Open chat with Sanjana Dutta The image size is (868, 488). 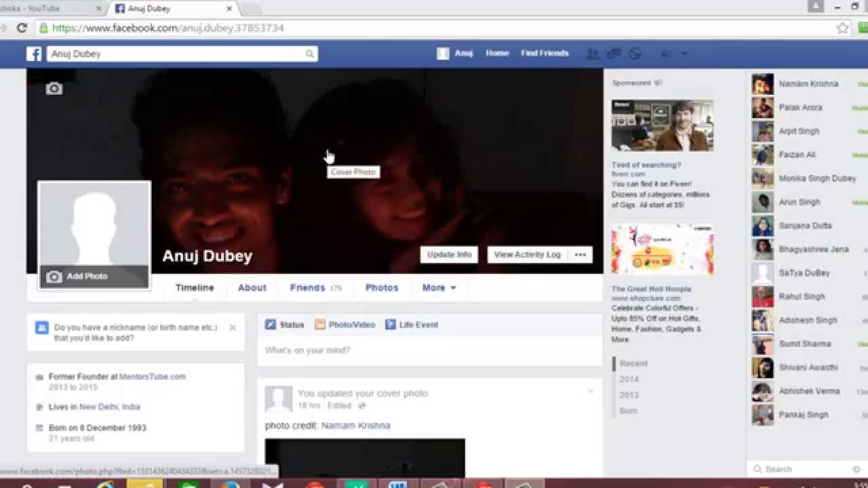(x=808, y=226)
